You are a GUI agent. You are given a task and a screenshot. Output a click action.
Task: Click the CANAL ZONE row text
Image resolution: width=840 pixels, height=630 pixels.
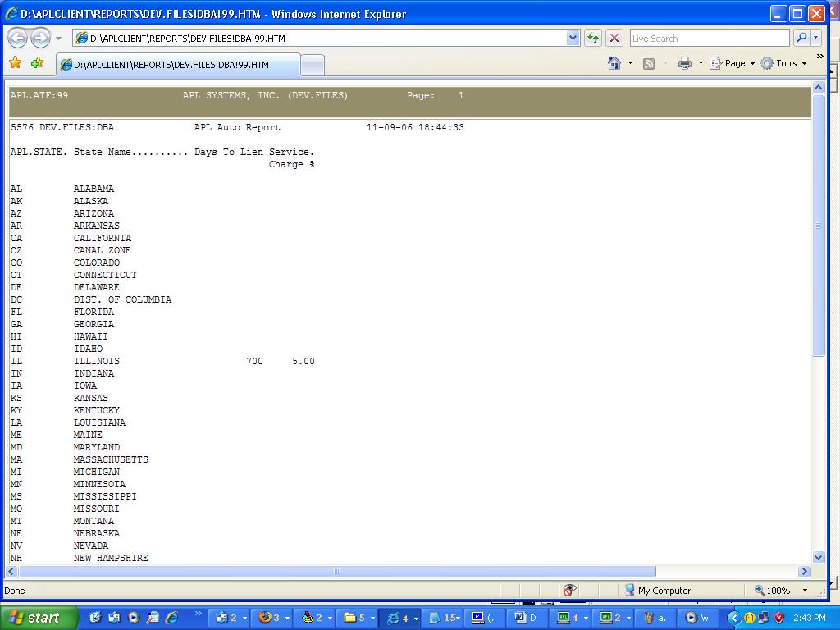pyautogui.click(x=103, y=250)
